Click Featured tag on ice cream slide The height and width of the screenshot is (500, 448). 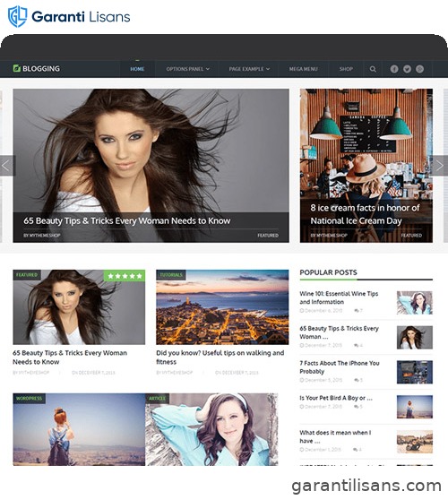(x=411, y=236)
